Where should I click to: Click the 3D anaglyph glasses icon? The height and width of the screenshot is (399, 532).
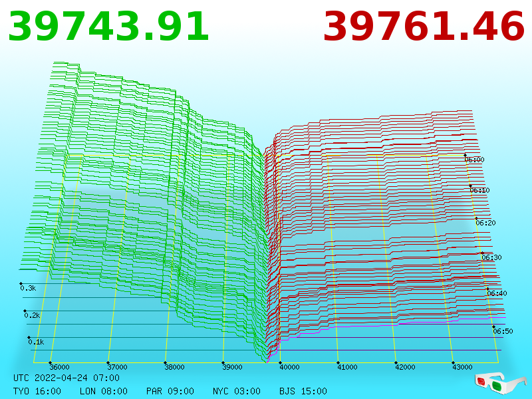click(x=500, y=384)
